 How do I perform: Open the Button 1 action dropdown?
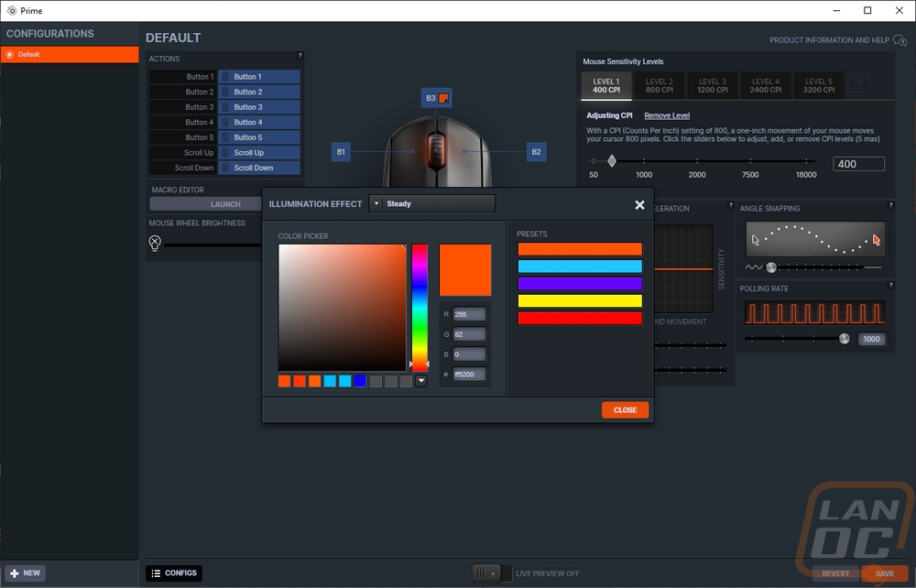(x=259, y=77)
